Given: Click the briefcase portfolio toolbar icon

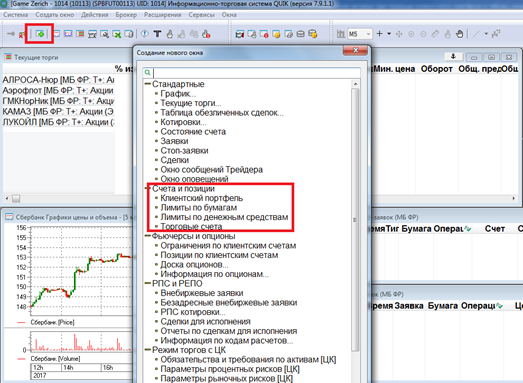Looking at the screenshot, I should pyautogui.click(x=301, y=34).
